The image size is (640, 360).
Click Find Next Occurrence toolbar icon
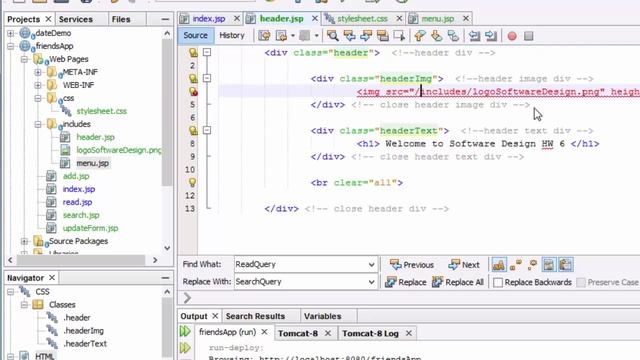click(366, 36)
